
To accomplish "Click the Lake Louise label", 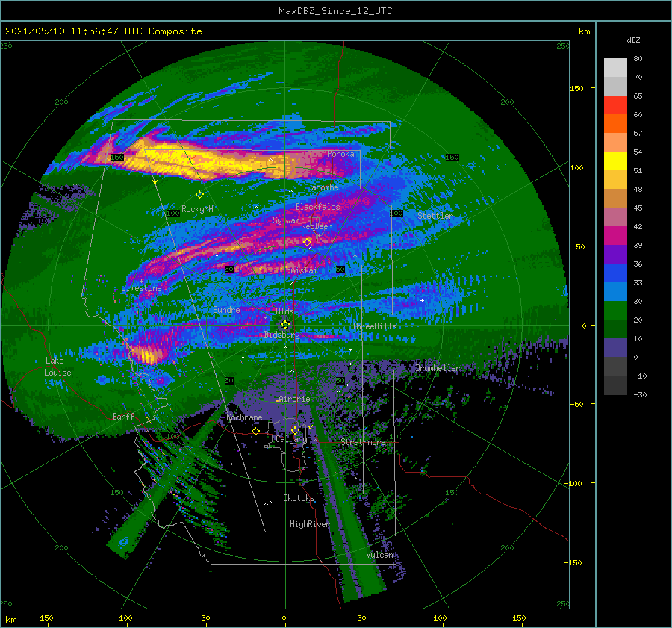I will click(x=58, y=367).
